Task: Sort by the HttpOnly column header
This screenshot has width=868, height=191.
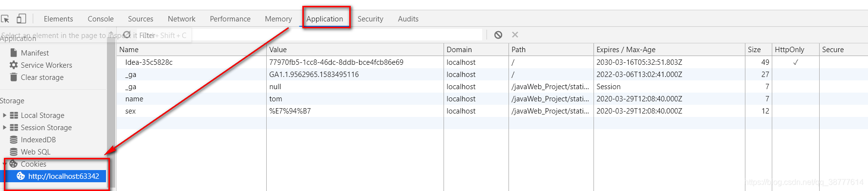Action: pyautogui.click(x=795, y=50)
